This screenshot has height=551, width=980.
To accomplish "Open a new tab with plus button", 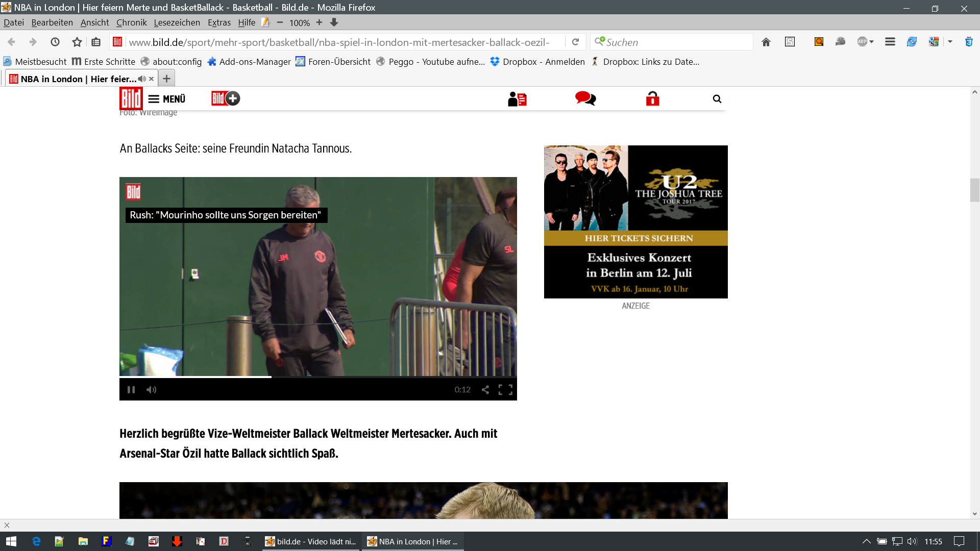I will 166,79.
